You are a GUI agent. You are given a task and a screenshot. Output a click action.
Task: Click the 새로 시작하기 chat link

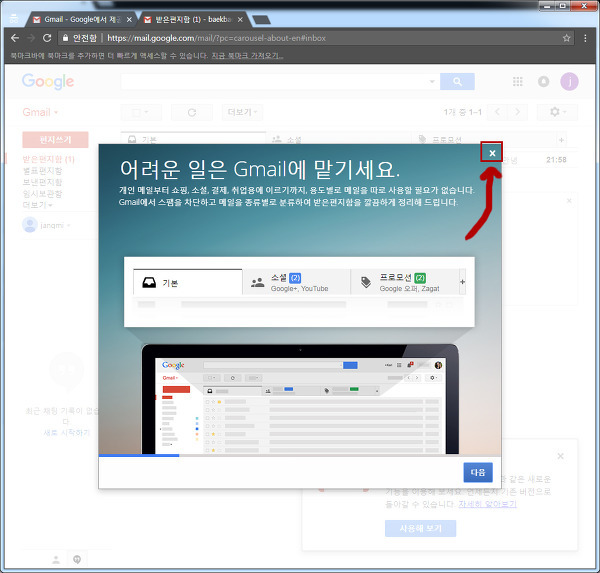tap(66, 433)
